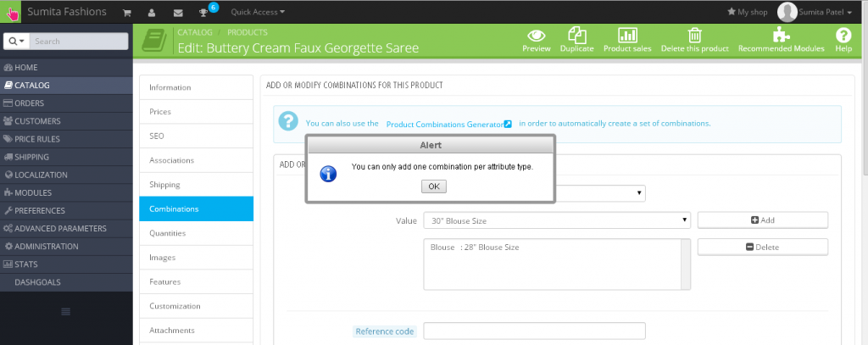Image resolution: width=868 pixels, height=345 pixels.
Task: Open the Value dropdown showing 30" Blouse Size
Action: (556, 220)
